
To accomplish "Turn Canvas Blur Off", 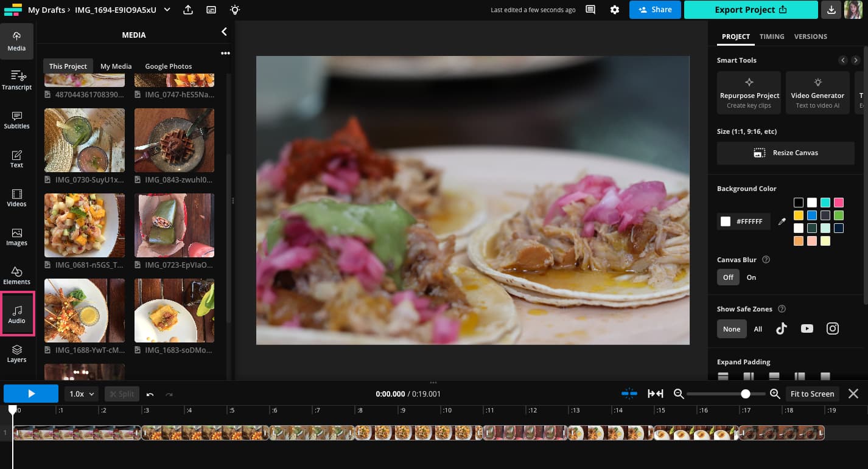I will click(728, 277).
